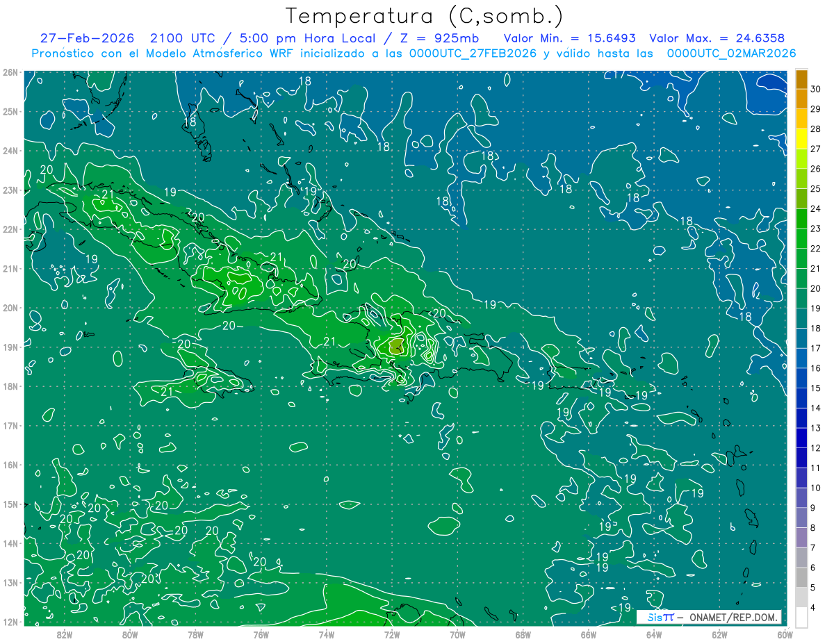Screen dimensions: 834x644
Task: Select the dark blue swatch between legend 12 and 13
Action: click(801, 438)
